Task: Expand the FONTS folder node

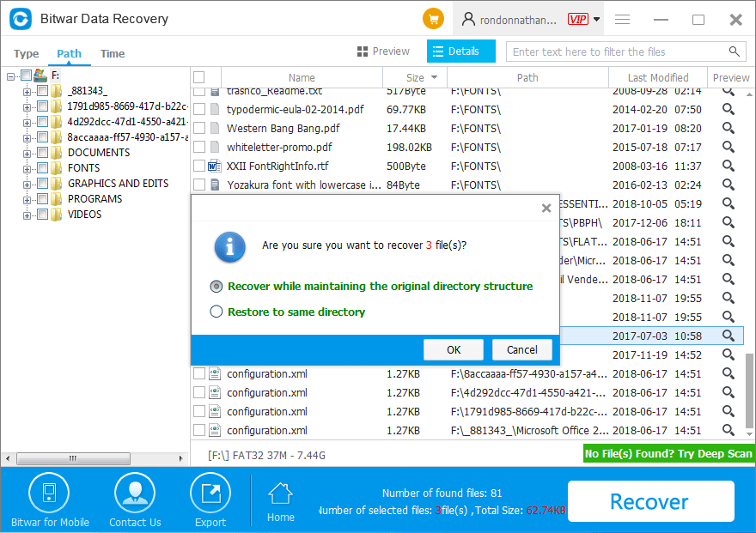Action: (x=27, y=169)
